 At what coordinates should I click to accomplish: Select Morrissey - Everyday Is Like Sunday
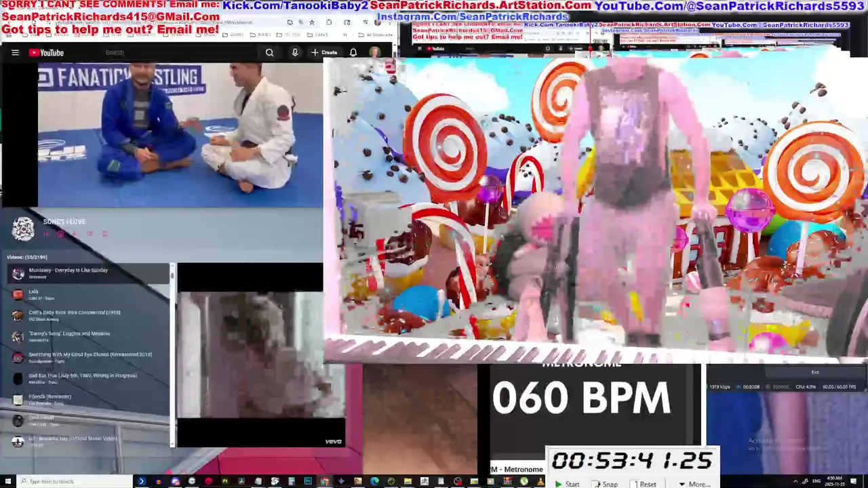pos(88,272)
